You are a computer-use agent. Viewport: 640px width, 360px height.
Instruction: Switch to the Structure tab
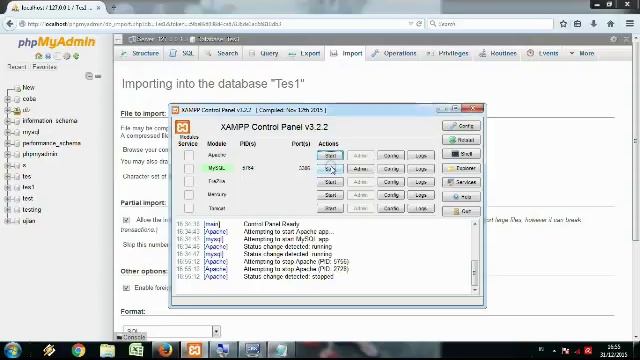[140, 53]
